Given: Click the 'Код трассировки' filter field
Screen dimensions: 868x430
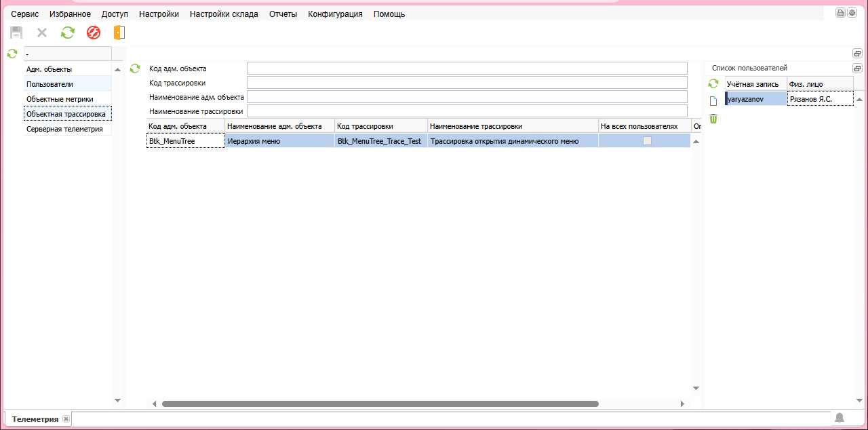Looking at the screenshot, I should pos(467,83).
